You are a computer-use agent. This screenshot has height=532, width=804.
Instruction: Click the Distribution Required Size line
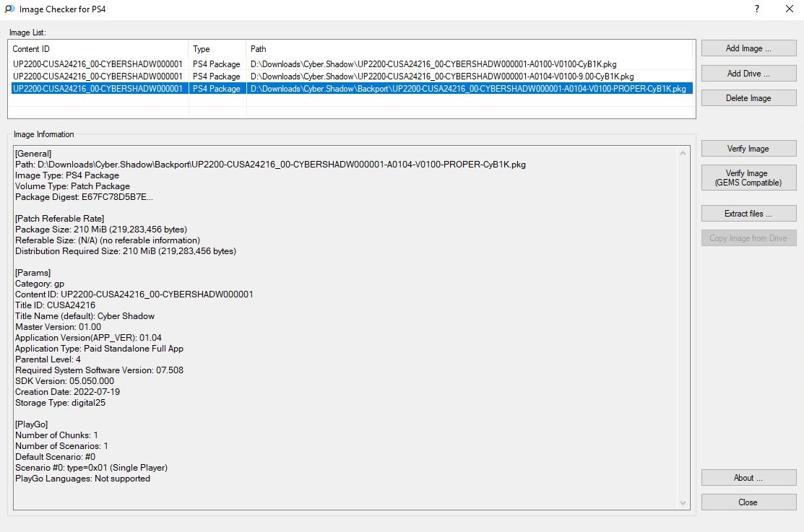(126, 251)
